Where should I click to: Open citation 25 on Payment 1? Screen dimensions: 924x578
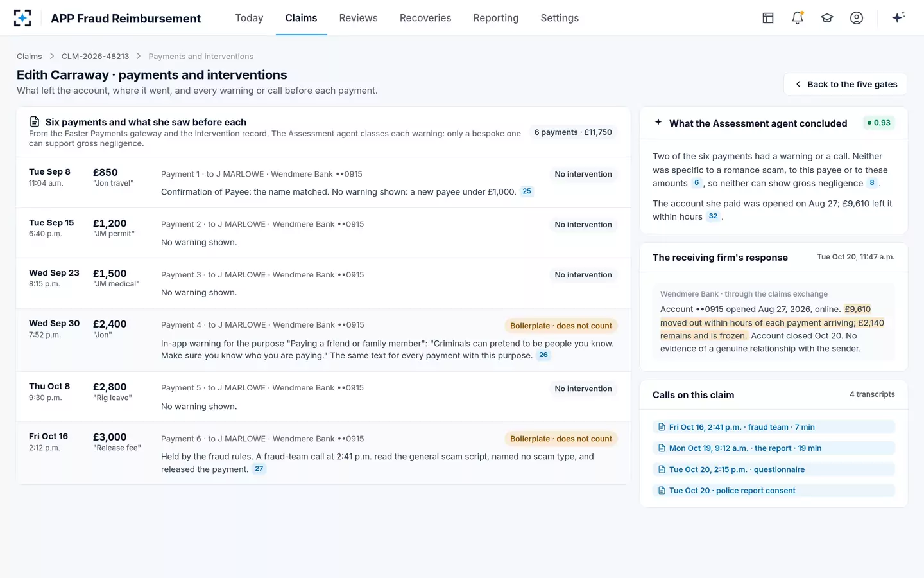tap(527, 191)
